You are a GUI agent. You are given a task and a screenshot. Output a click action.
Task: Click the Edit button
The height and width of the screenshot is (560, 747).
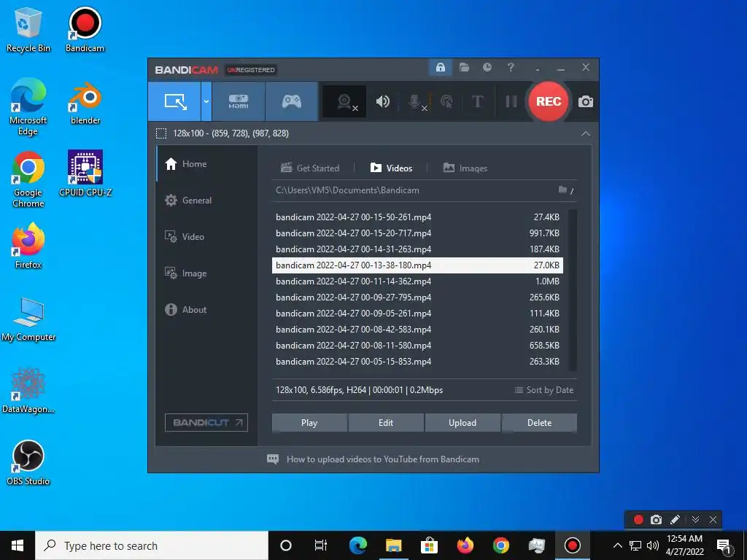[386, 423]
